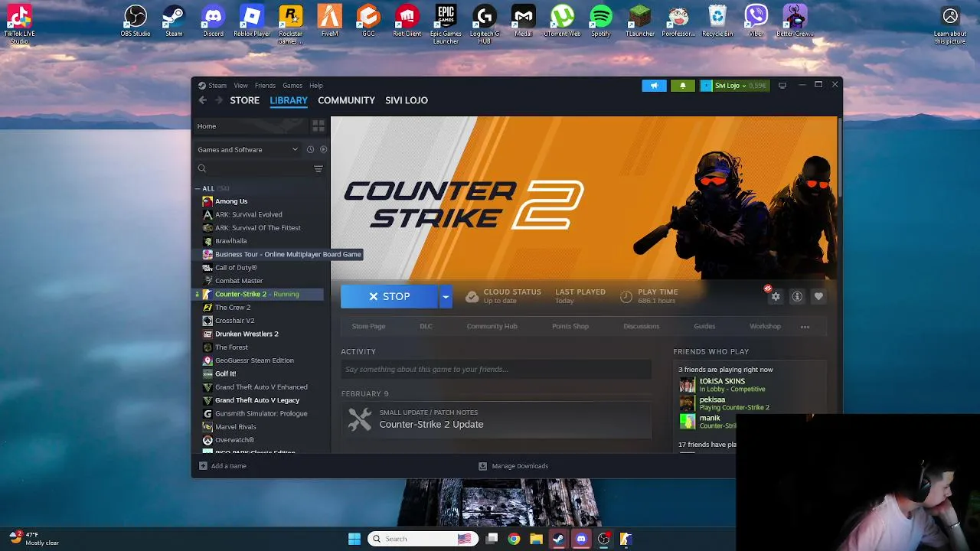
Task: Click Add a Game button
Action: coord(223,466)
